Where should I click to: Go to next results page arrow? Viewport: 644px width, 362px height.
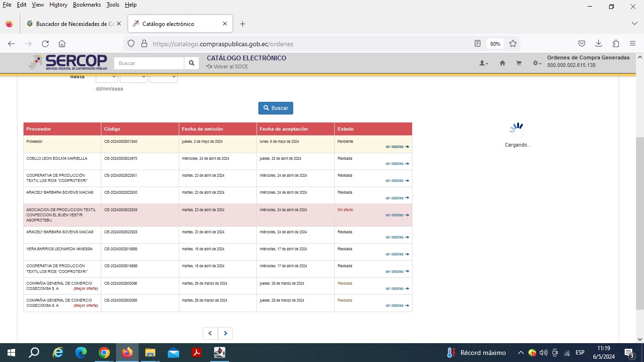pyautogui.click(x=225, y=334)
